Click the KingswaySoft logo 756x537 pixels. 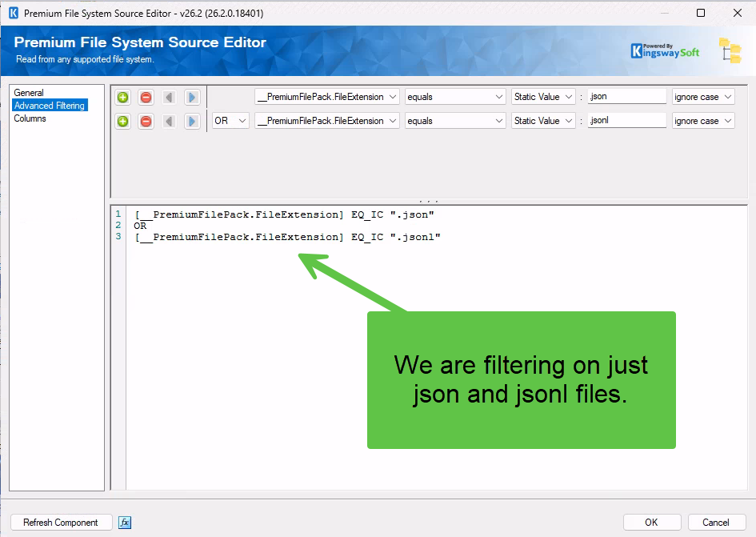(665, 50)
